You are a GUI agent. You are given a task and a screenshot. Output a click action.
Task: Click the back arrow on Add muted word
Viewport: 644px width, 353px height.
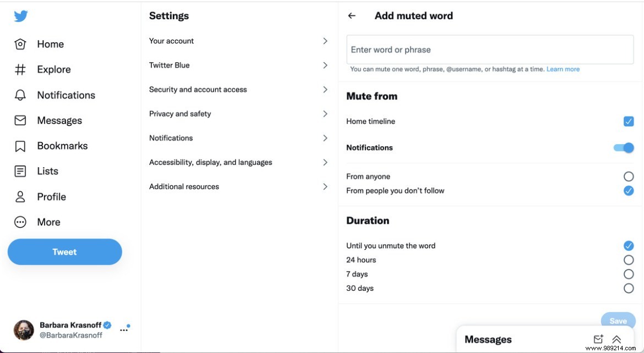[x=351, y=15]
